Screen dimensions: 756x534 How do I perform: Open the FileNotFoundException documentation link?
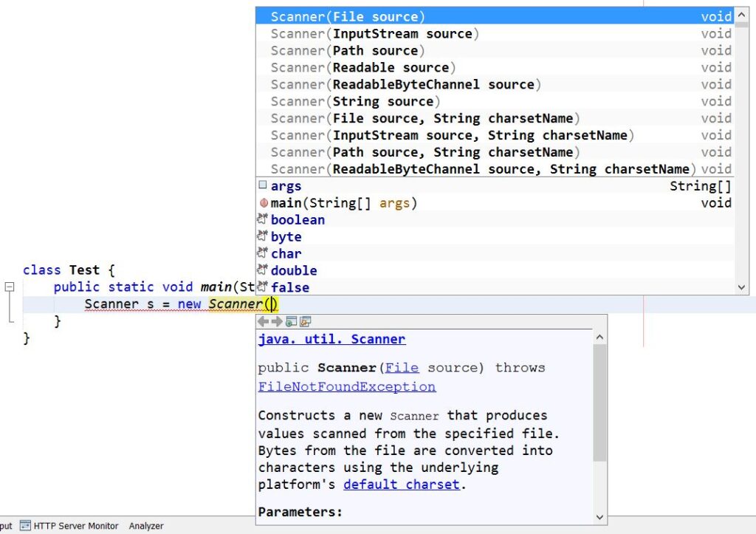tap(347, 386)
